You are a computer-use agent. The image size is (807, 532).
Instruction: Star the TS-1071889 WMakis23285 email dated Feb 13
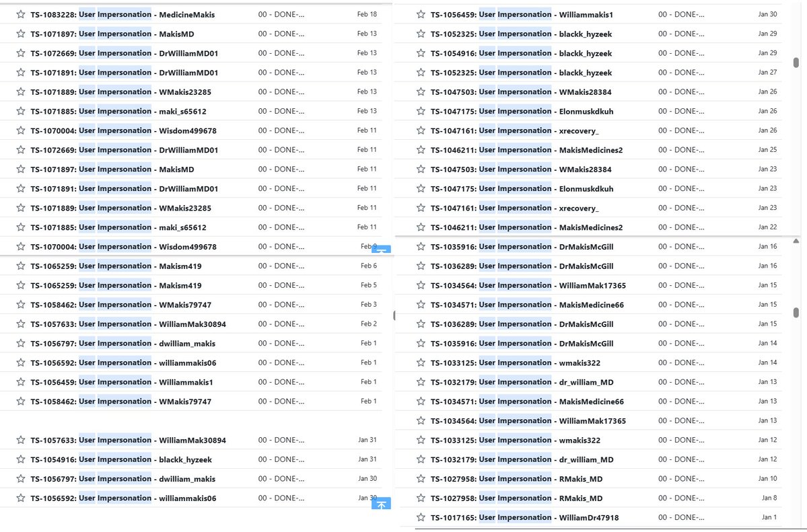click(21, 91)
